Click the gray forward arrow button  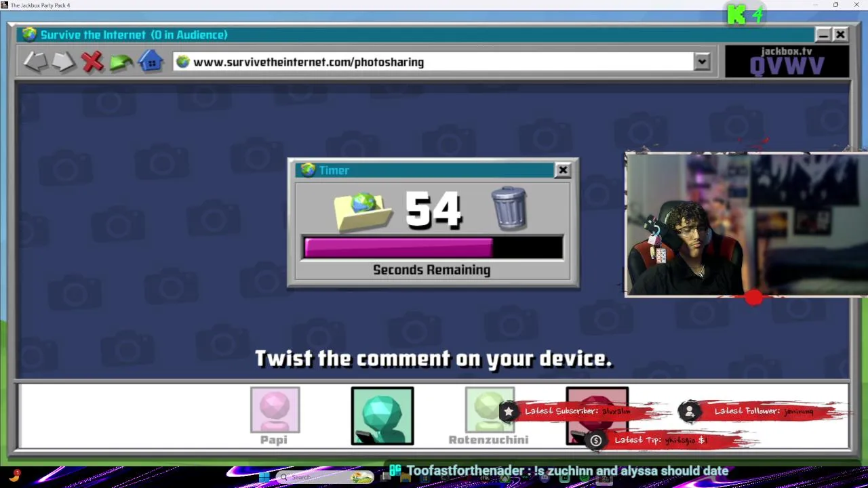pos(64,62)
